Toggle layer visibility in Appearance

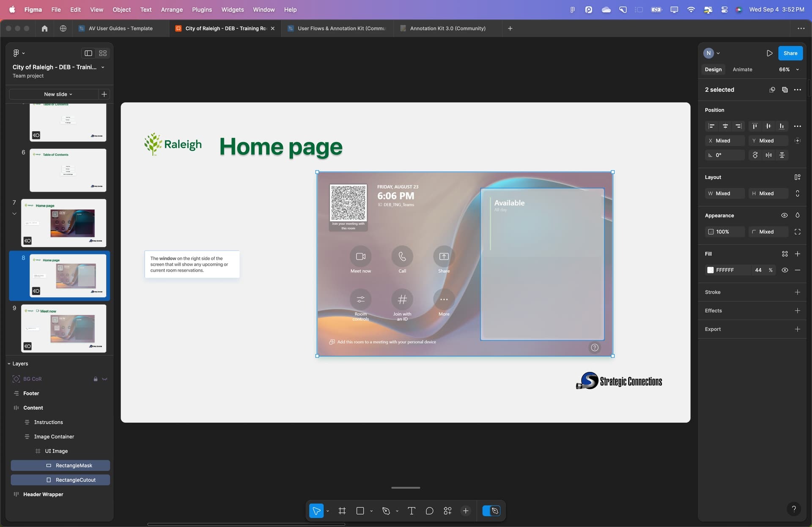coord(785,216)
